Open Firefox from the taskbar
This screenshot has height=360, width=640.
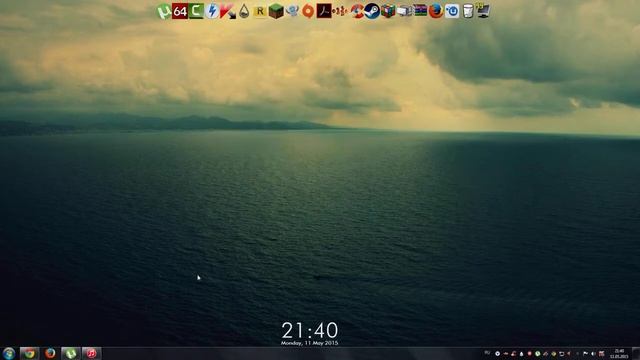[x=50, y=353]
